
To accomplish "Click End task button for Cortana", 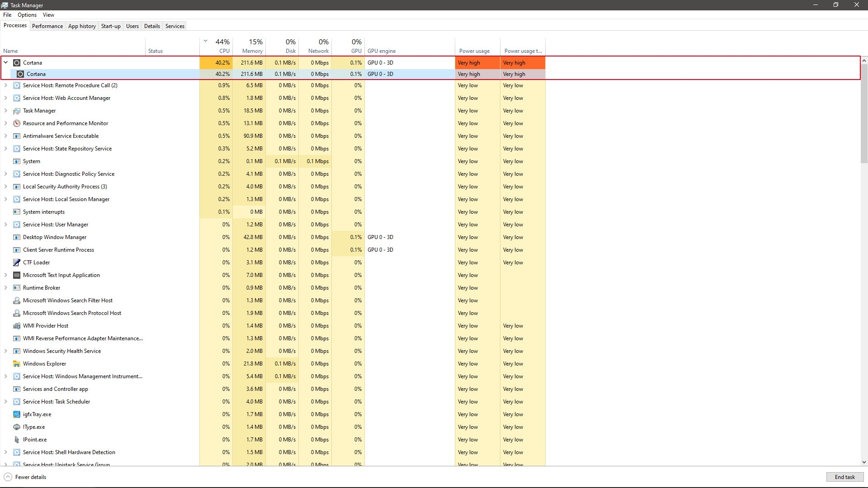I will click(845, 477).
